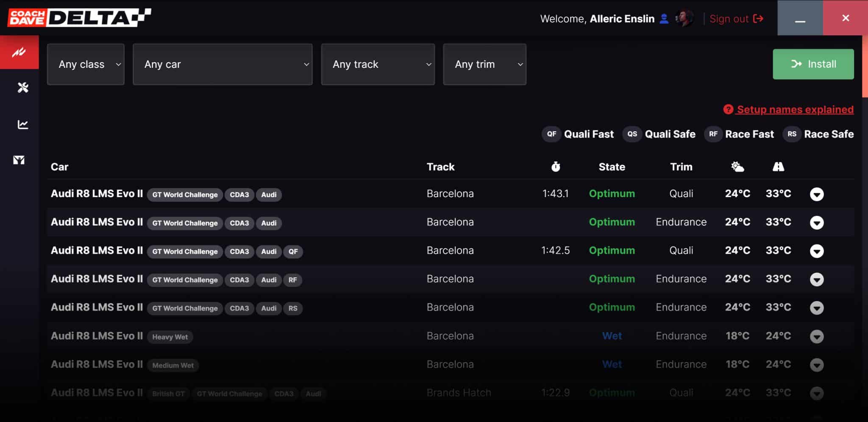Click Endurance trim on the RS row
868x422 pixels.
(681, 307)
